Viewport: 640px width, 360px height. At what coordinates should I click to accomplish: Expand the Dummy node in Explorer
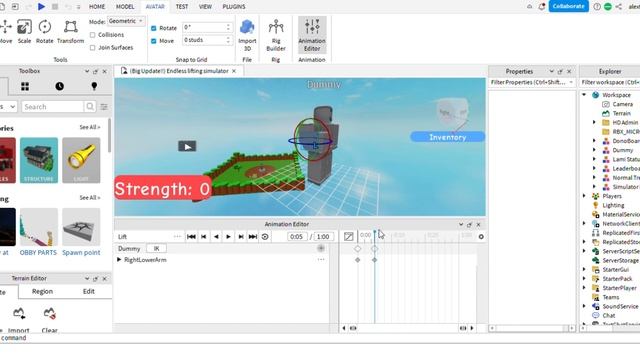coord(594,150)
